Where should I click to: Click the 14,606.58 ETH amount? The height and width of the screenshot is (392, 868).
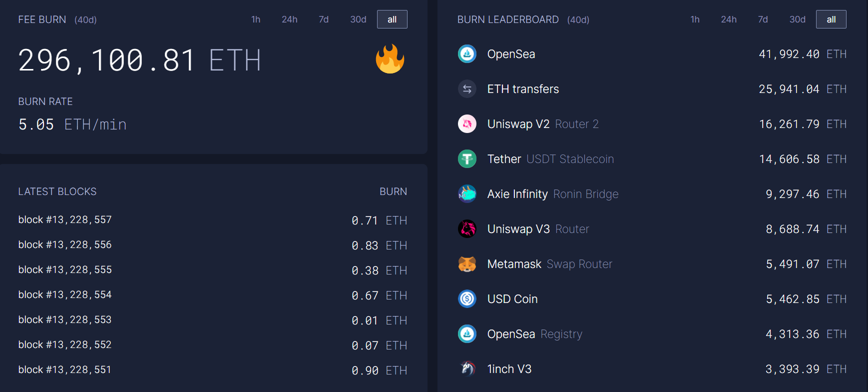pyautogui.click(x=803, y=159)
